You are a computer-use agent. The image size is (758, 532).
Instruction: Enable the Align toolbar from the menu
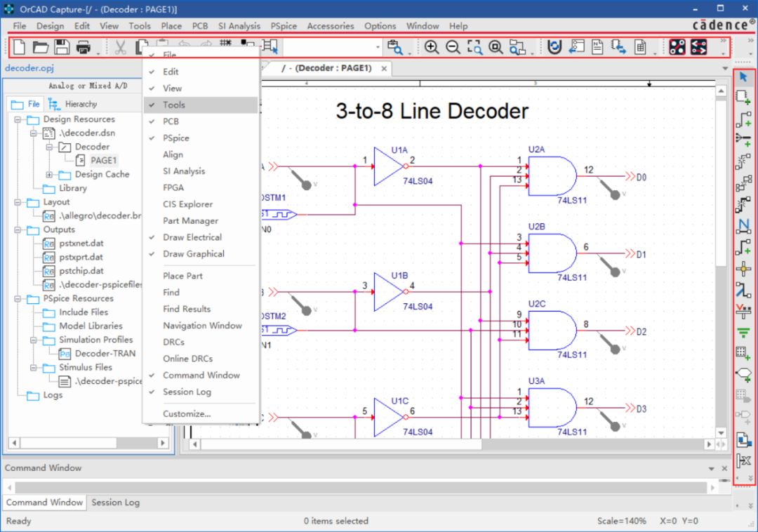(201, 154)
